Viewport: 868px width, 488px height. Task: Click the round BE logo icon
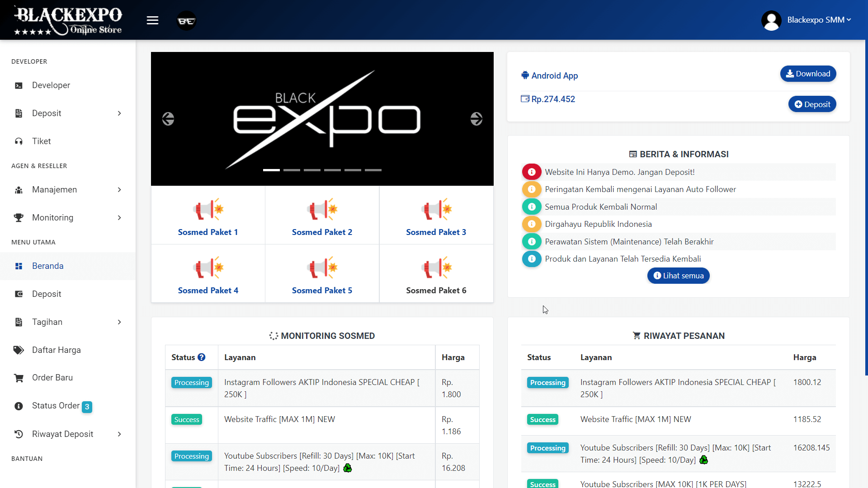pyautogui.click(x=186, y=21)
